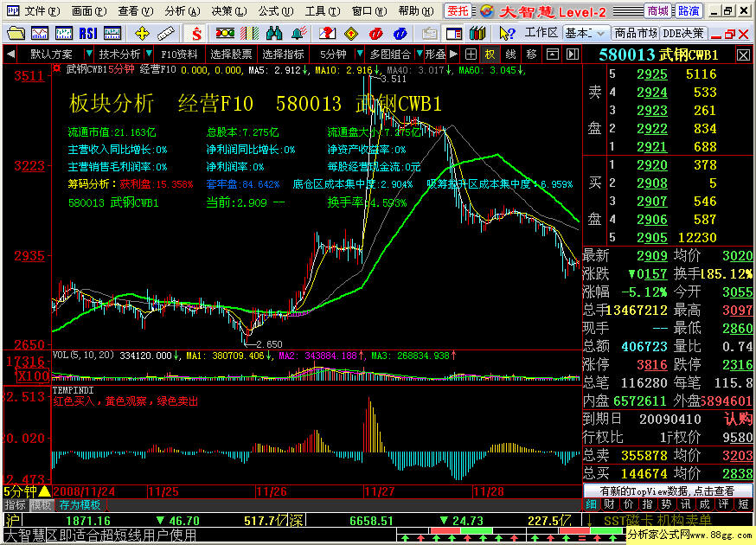The image size is (756, 545).
Task: Click the 选择指标 button
Action: (283, 54)
